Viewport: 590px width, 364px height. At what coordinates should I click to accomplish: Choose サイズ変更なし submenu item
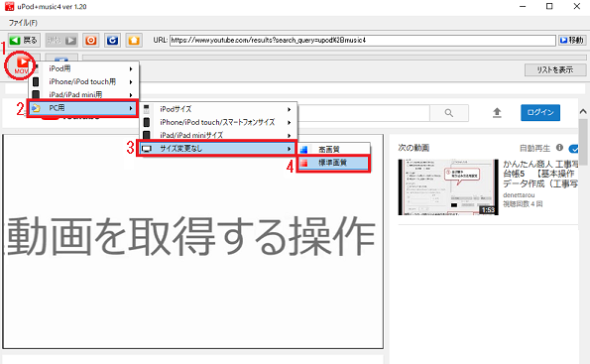click(x=217, y=149)
